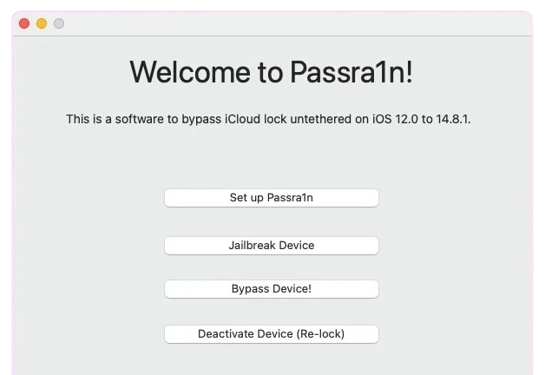Click the iCloud lock description text
The width and height of the screenshot is (546, 375).
point(268,119)
